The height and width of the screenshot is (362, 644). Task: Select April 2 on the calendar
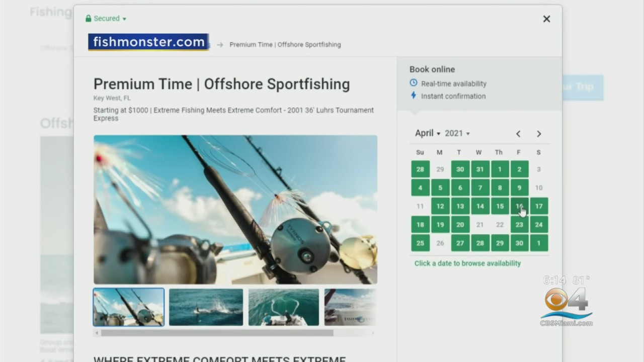pos(519,169)
